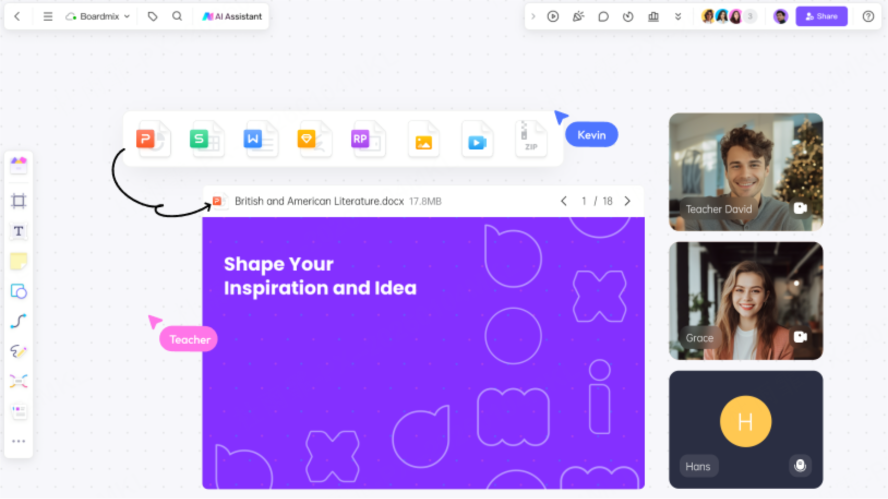Launch the AI Assistant
This screenshot has width=888, height=499.
click(232, 16)
